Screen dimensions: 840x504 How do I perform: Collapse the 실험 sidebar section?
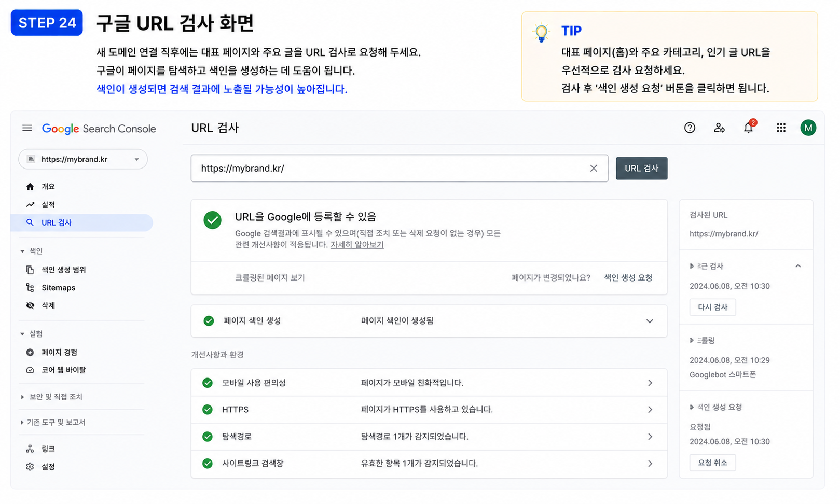tap(22, 334)
